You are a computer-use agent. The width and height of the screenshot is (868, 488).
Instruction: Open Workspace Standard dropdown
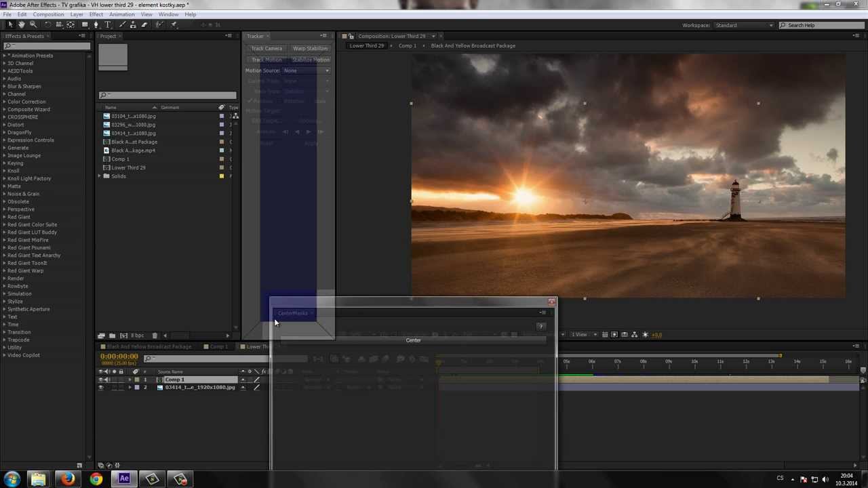click(743, 25)
